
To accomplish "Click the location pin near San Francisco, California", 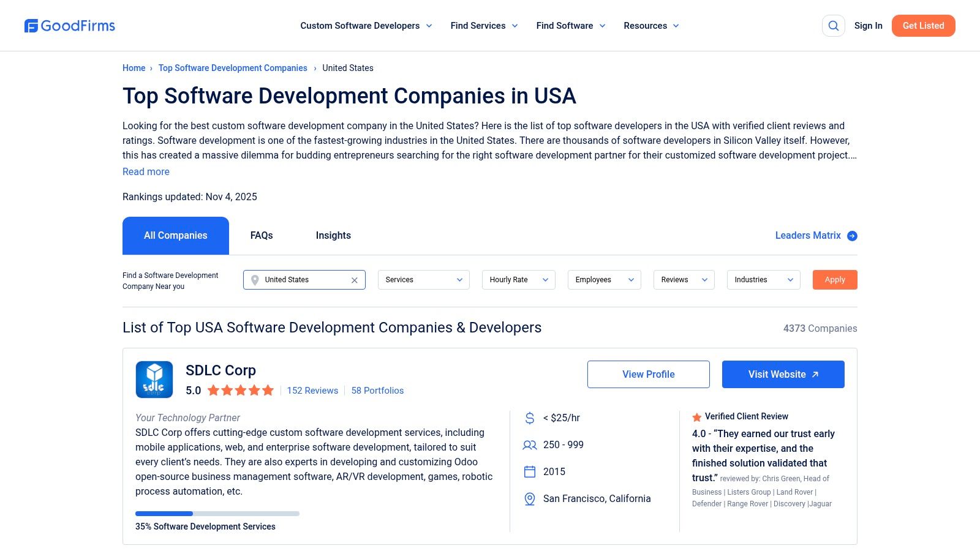I will [529, 498].
